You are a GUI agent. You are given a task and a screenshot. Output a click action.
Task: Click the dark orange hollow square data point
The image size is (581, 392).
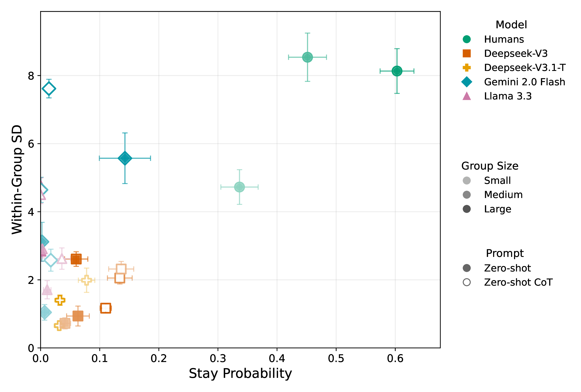(x=105, y=308)
